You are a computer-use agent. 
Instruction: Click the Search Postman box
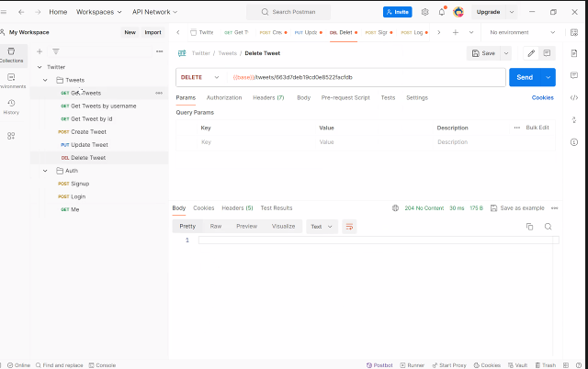(288, 12)
